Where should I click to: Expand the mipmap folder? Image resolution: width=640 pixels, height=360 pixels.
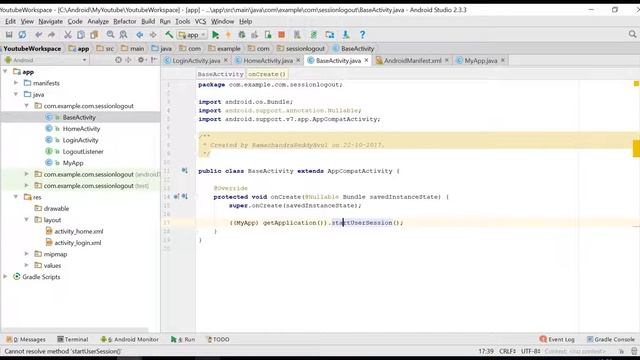27,254
